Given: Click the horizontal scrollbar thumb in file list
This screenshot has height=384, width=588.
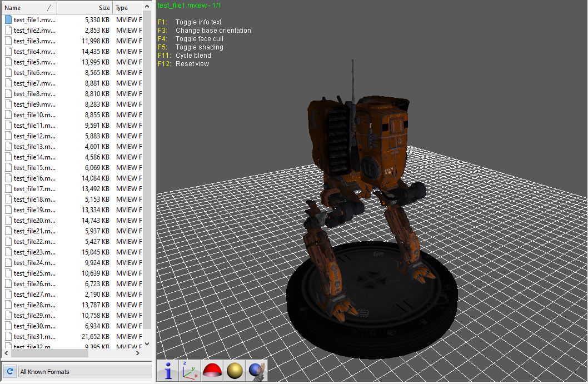Looking at the screenshot, I should click(x=49, y=353).
